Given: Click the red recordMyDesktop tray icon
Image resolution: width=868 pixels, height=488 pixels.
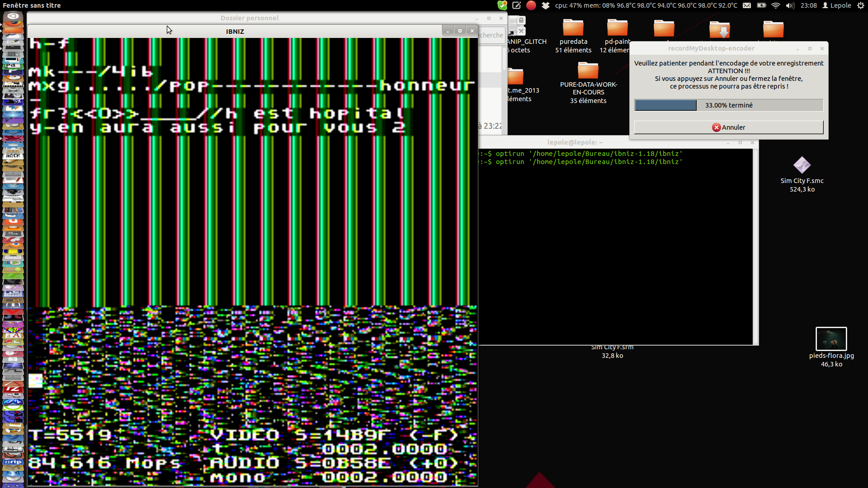Looking at the screenshot, I should [x=531, y=5].
